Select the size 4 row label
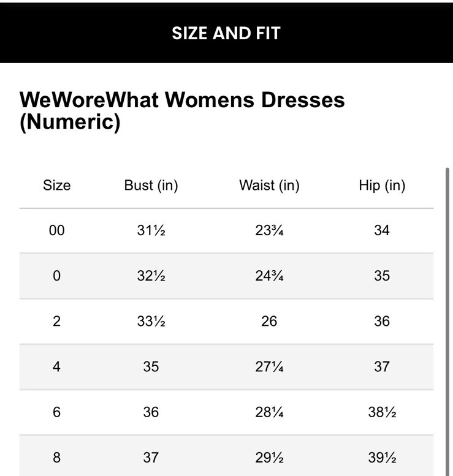Image resolution: width=453 pixels, height=476 pixels. [x=56, y=366]
